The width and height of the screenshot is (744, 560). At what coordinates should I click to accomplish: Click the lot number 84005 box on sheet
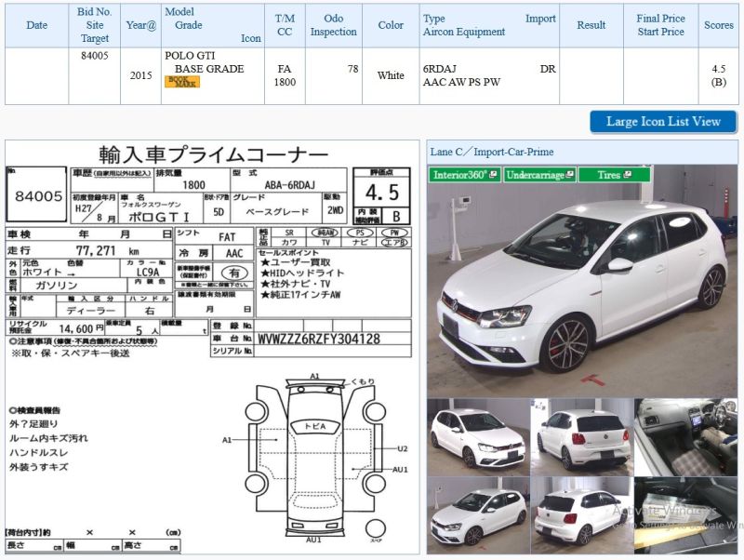(36, 194)
